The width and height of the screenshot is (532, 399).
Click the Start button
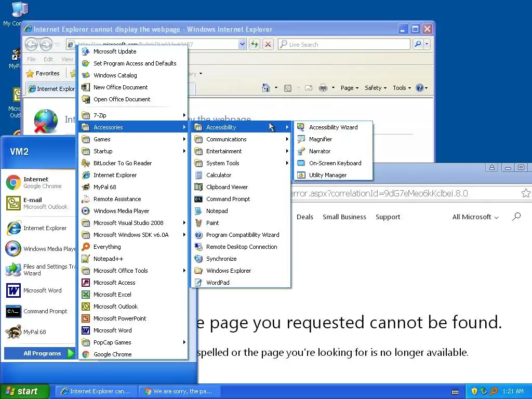(x=24, y=391)
